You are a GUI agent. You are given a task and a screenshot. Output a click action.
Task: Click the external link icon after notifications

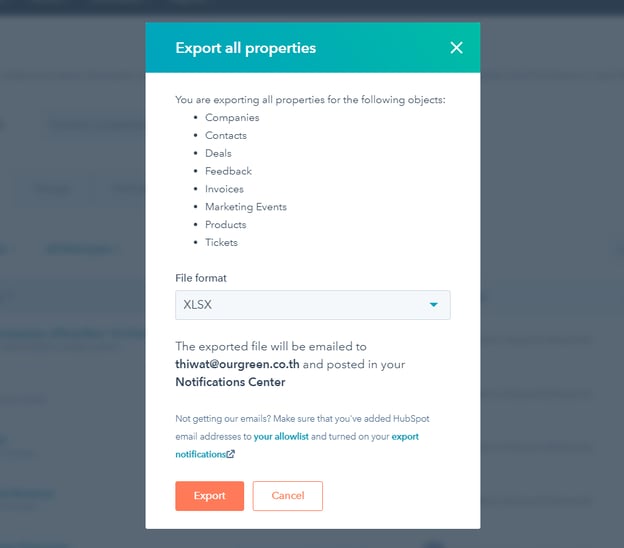pyautogui.click(x=231, y=454)
